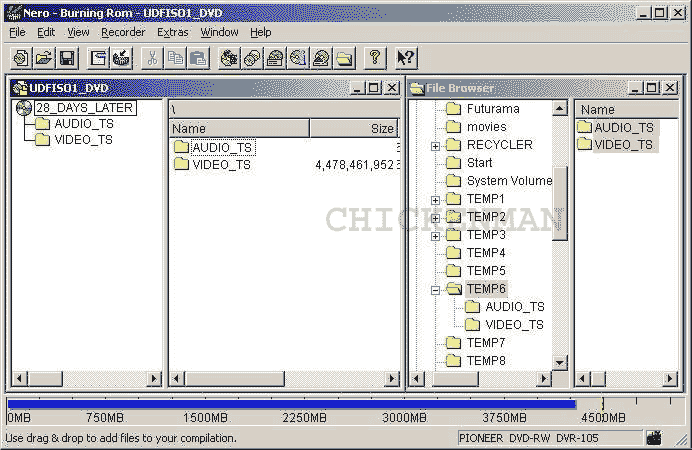The height and width of the screenshot is (450, 692).
Task: Select VIDEO_TS under TEMP6 in browser tree
Action: point(514,325)
